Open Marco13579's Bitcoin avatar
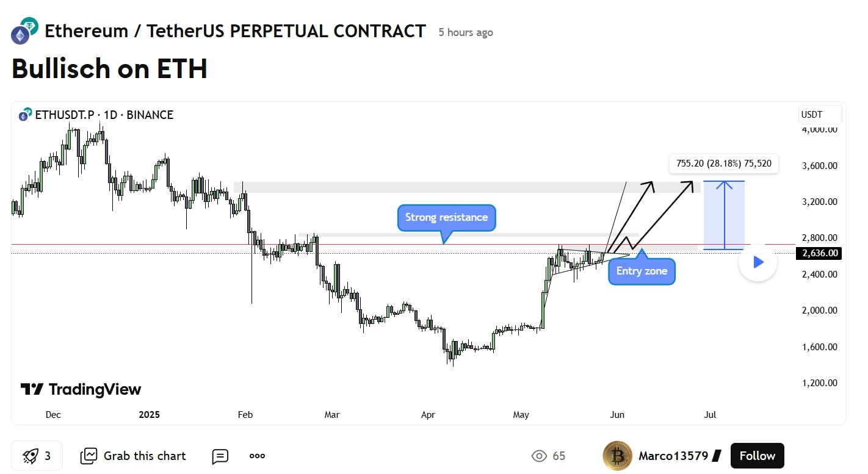The height and width of the screenshot is (474, 868). pyautogui.click(x=617, y=456)
